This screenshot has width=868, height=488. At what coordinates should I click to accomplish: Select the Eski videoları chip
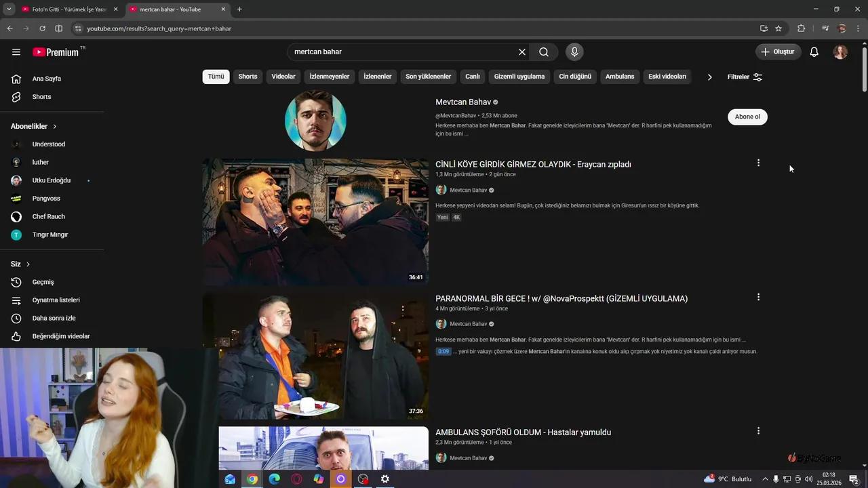pyautogui.click(x=667, y=77)
